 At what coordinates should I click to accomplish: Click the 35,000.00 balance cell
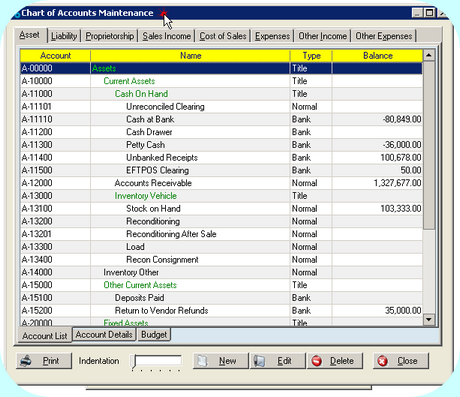(403, 311)
